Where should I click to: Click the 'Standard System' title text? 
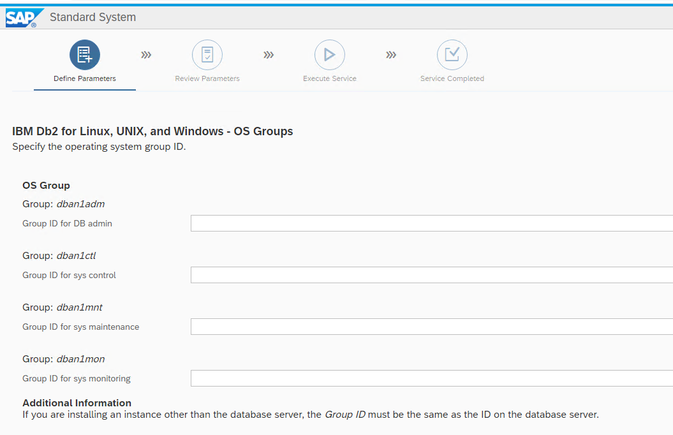(x=93, y=17)
